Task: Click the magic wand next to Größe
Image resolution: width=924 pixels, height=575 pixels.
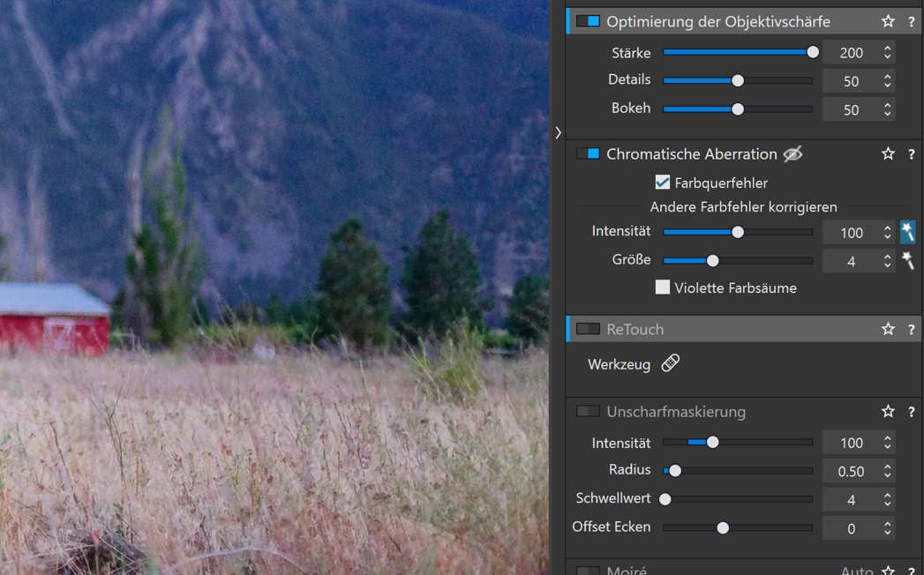Action: (907, 260)
